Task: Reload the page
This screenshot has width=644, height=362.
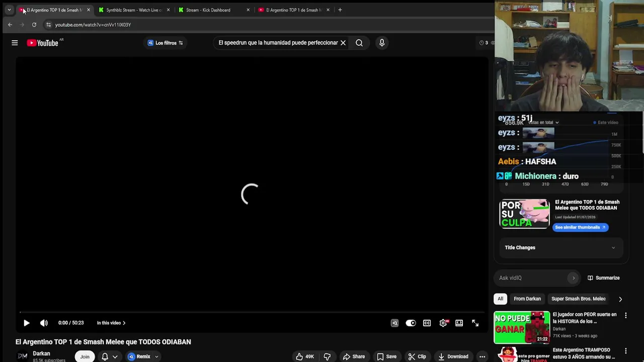Action: tap(34, 25)
